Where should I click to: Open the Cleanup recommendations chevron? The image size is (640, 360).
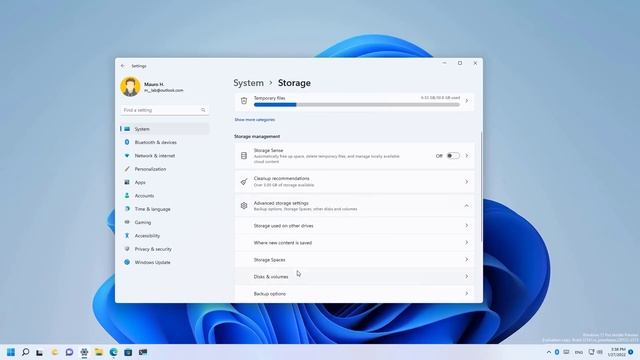[x=467, y=182]
